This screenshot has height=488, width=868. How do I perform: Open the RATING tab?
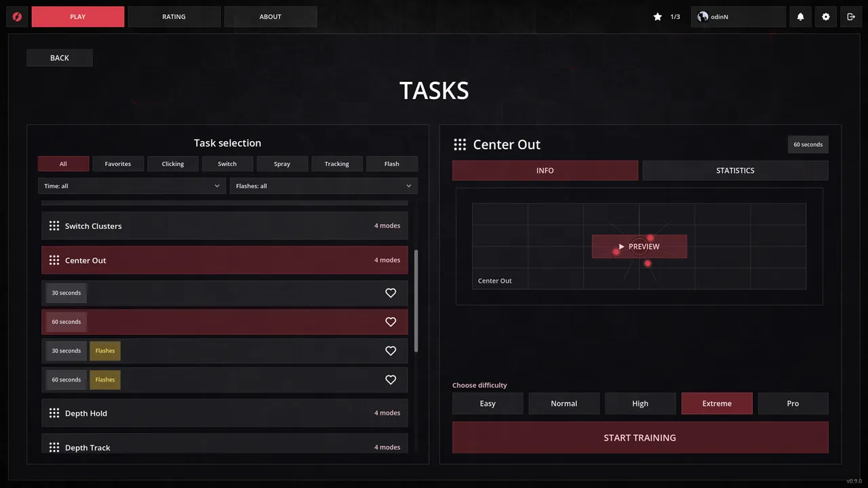click(x=174, y=17)
